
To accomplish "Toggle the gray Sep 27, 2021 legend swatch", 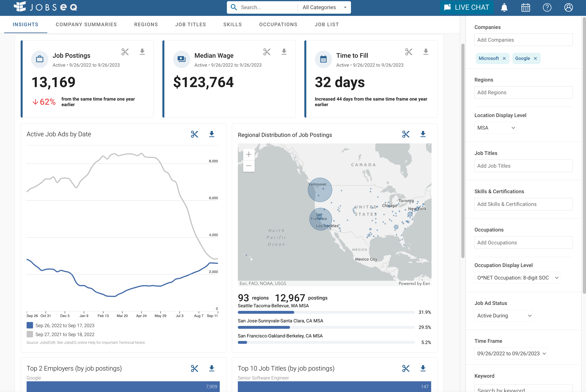I will point(30,334).
